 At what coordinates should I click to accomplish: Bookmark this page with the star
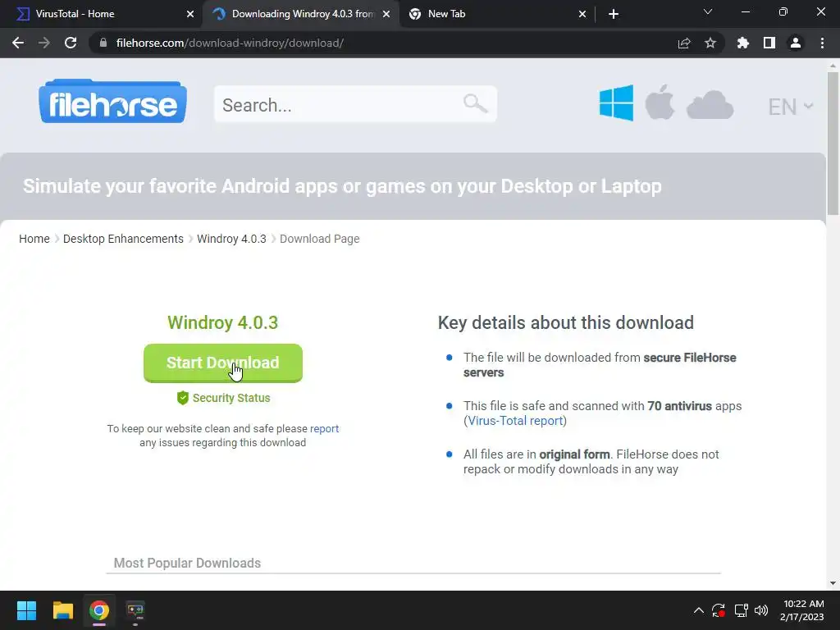pyautogui.click(x=710, y=43)
